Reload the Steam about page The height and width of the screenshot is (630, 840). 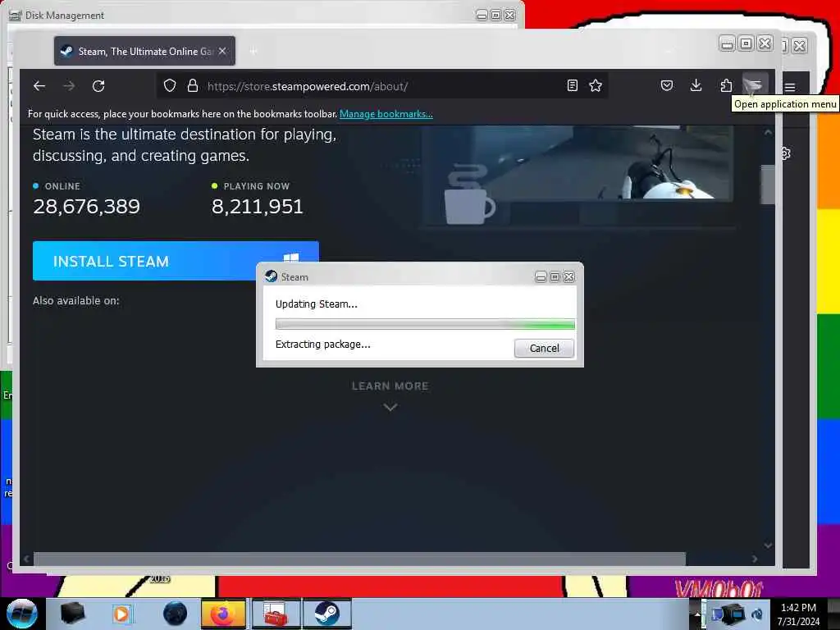(98, 85)
